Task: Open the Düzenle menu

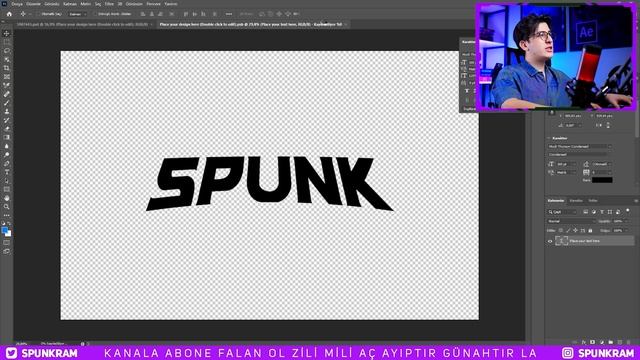Action: point(33,4)
